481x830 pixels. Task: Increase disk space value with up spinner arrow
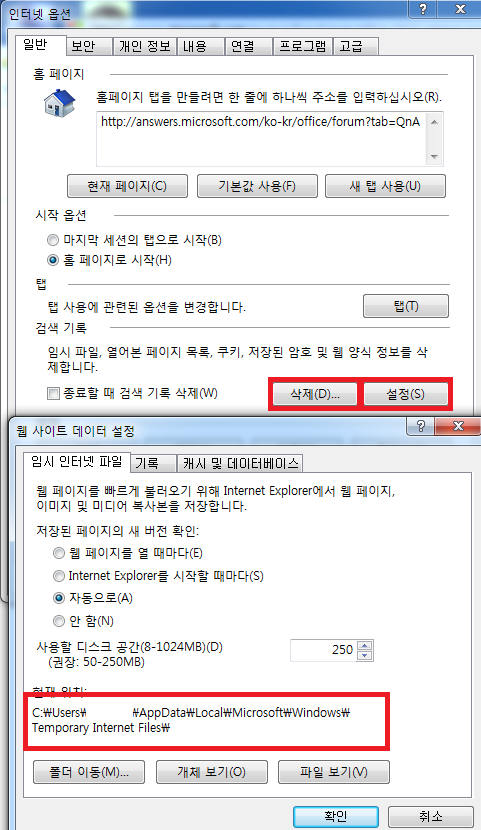click(365, 645)
